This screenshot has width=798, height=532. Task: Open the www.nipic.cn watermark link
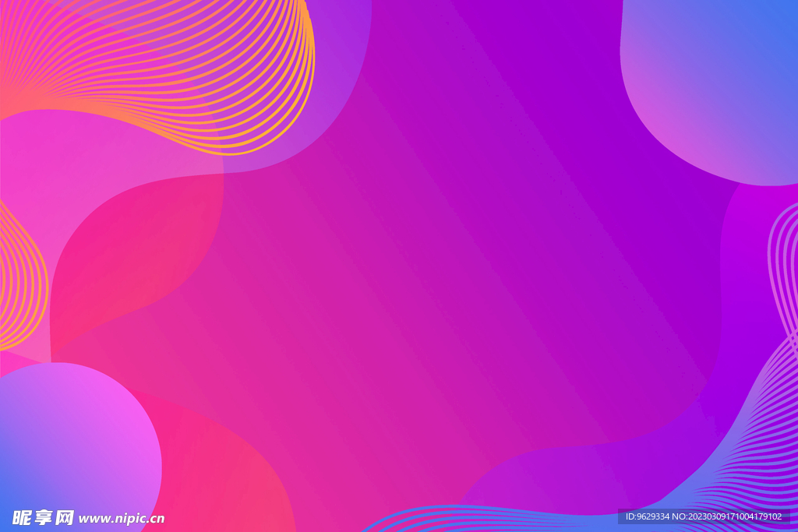pos(122,518)
